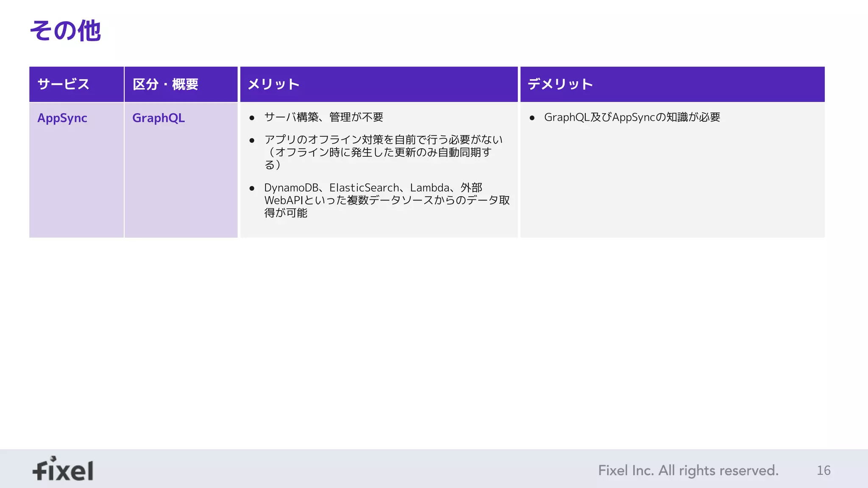Click the bullet dot before サーバ構築
The image size is (868, 488).
point(252,118)
